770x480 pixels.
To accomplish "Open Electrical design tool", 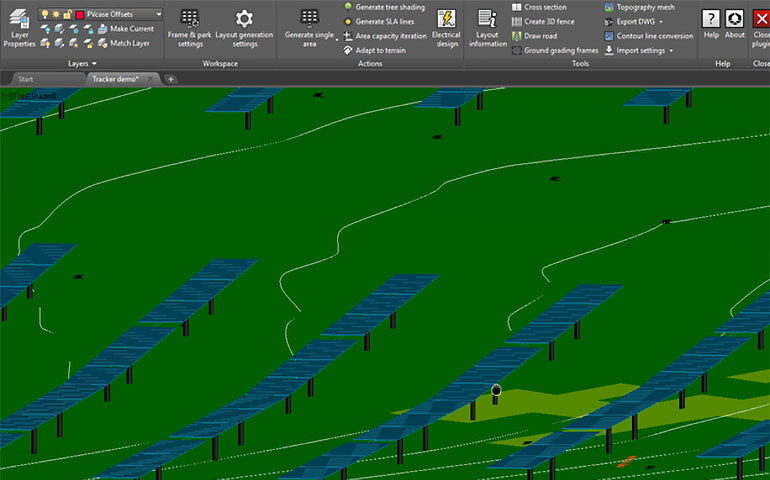I will coord(446,28).
